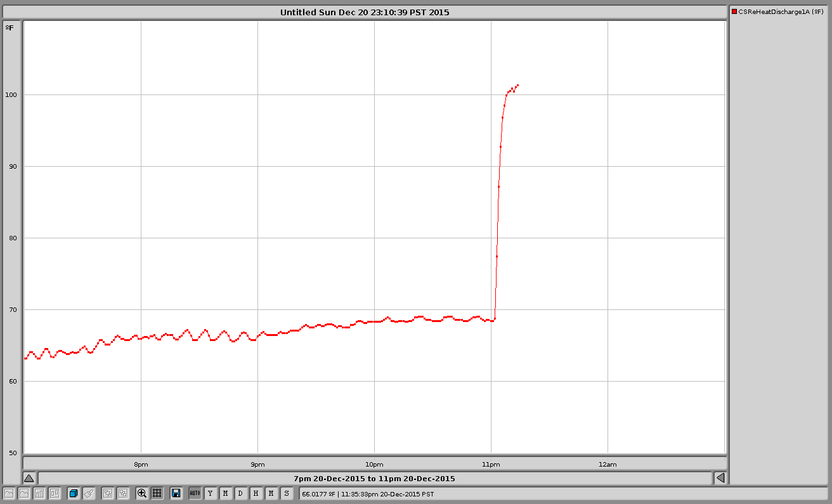Click the 90 value on the y-axis
Screen dimensions: 832x504
pos(14,166)
